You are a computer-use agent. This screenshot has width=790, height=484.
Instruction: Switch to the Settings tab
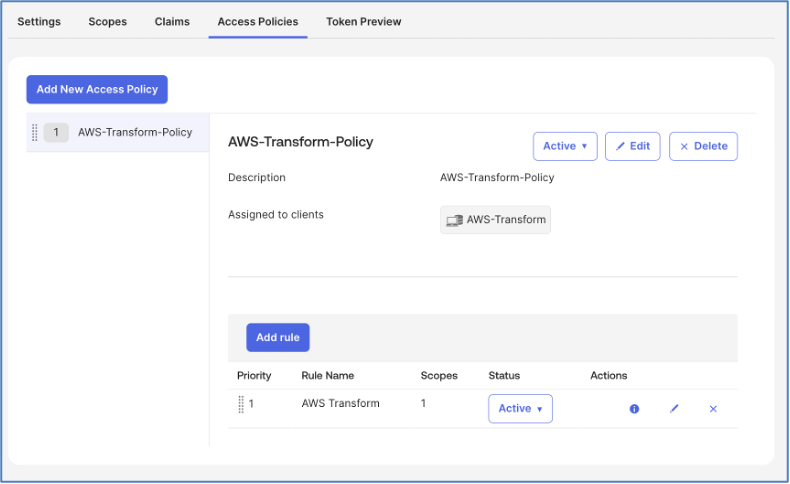[x=39, y=22]
